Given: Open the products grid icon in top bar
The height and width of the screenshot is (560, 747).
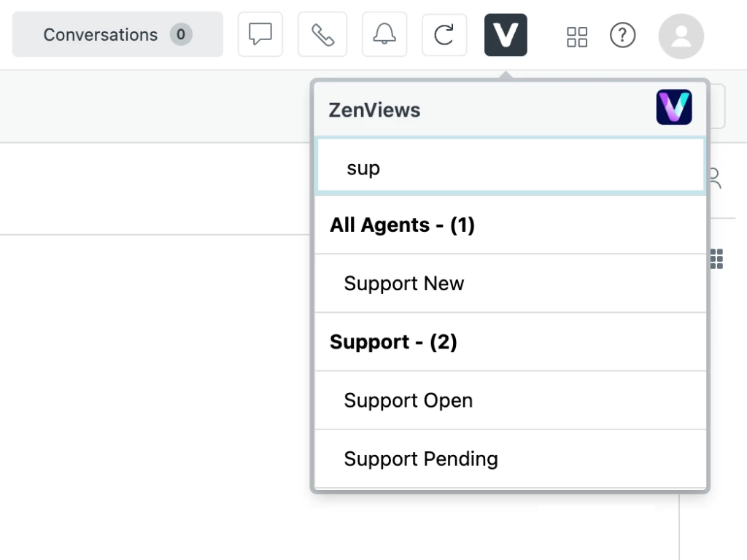Looking at the screenshot, I should point(577,36).
